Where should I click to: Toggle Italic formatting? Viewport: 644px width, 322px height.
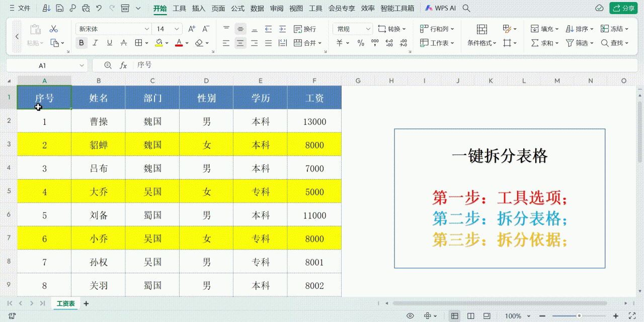(95, 43)
